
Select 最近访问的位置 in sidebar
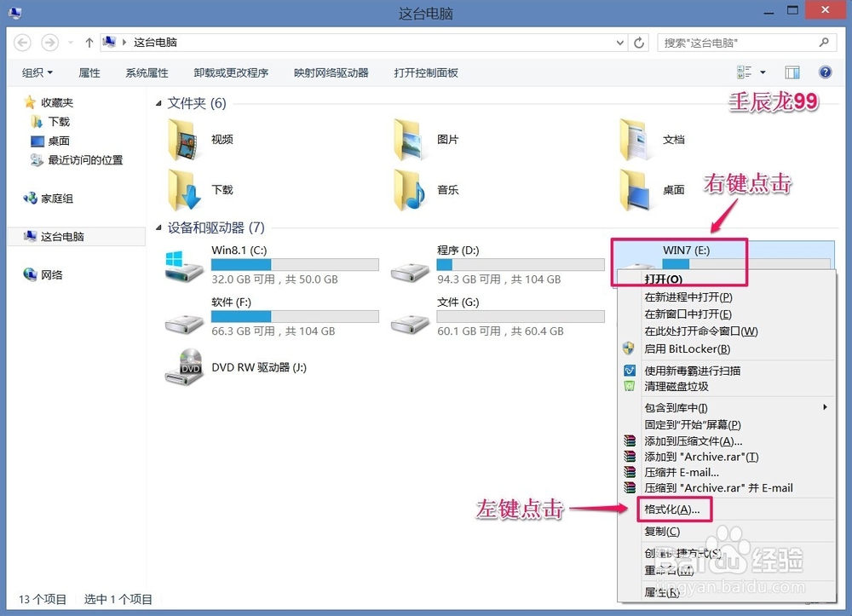(x=85, y=159)
